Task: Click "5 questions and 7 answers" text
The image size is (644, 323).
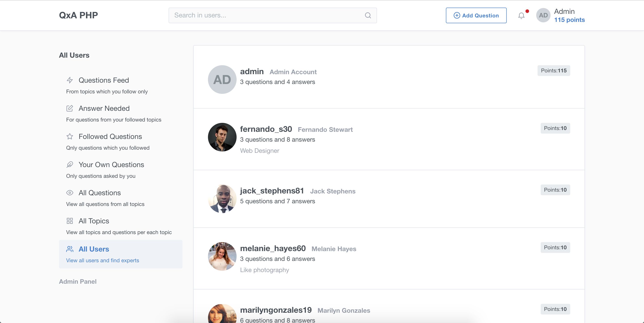Action: (278, 201)
